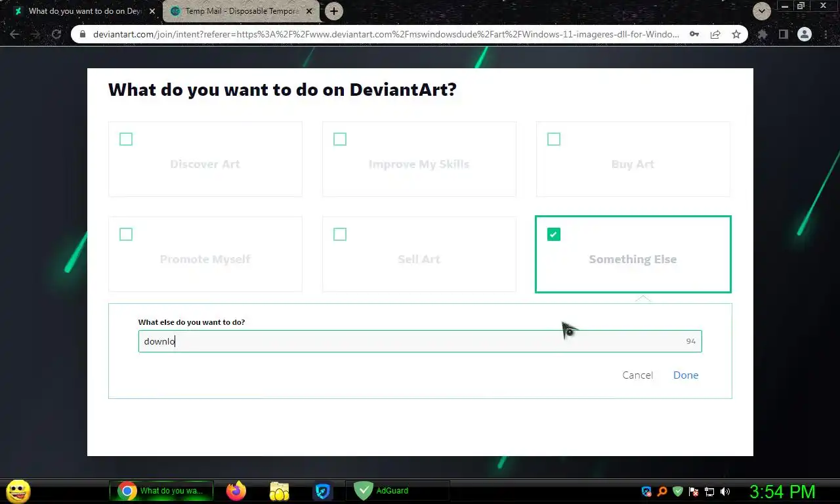Select the Buy Art card label

633,164
